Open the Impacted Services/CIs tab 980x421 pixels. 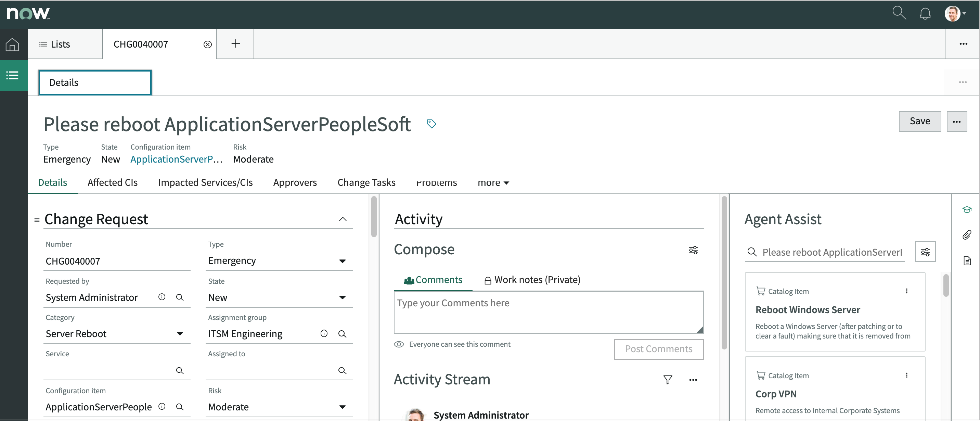point(205,183)
